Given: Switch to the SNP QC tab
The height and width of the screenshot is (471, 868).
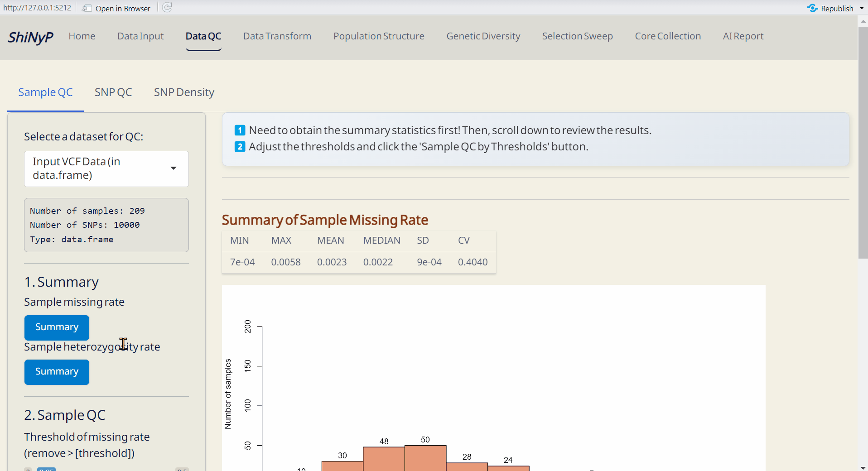Looking at the screenshot, I should pos(113,92).
